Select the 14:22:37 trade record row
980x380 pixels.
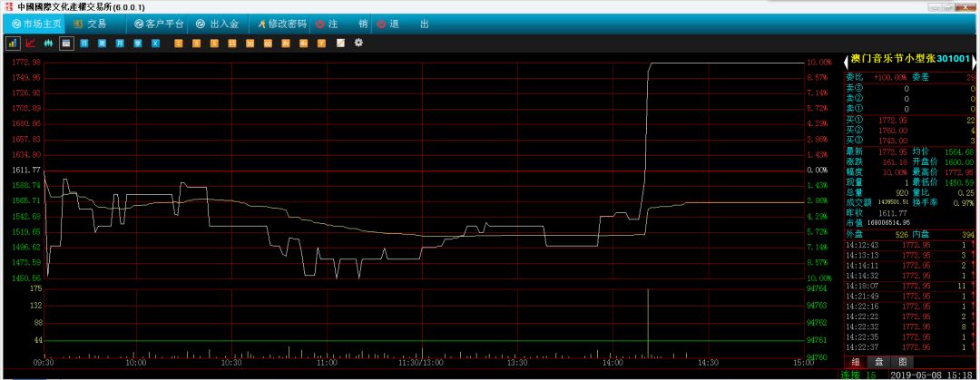(x=909, y=346)
